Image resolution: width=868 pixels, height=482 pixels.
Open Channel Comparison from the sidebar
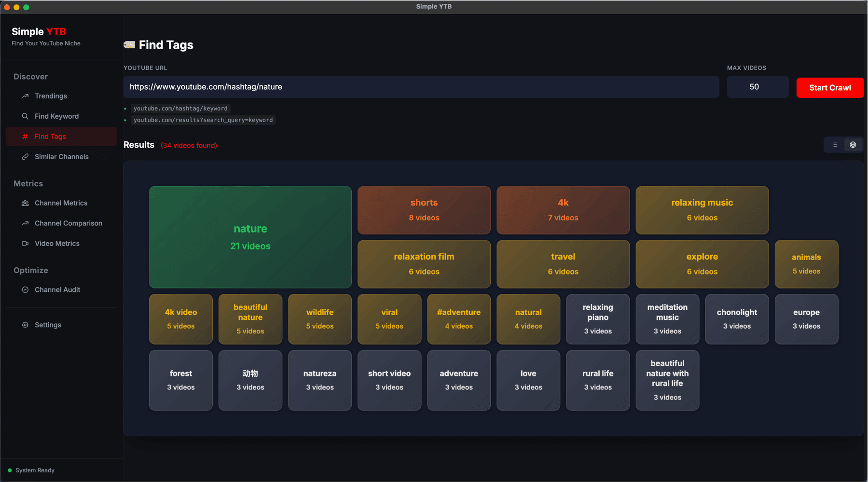coord(68,223)
